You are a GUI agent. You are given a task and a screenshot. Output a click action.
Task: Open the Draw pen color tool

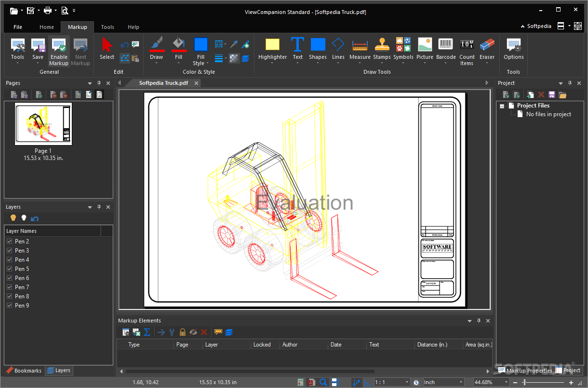(x=157, y=51)
